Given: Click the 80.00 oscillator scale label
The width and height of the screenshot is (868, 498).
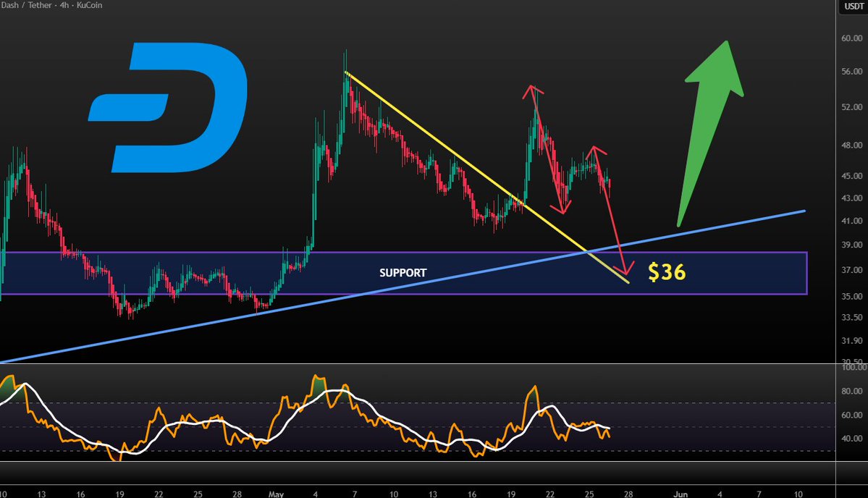Looking at the screenshot, I should click(852, 391).
